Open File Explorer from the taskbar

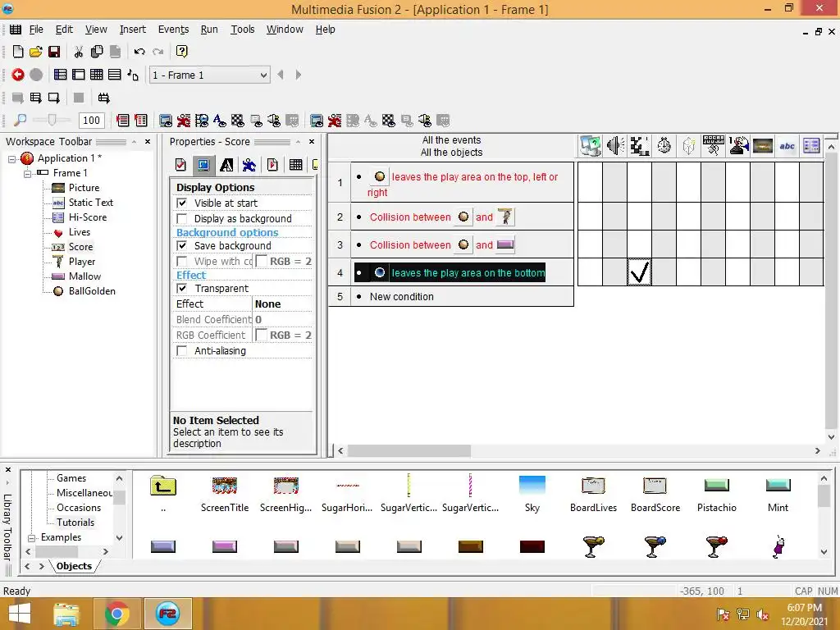pos(66,614)
